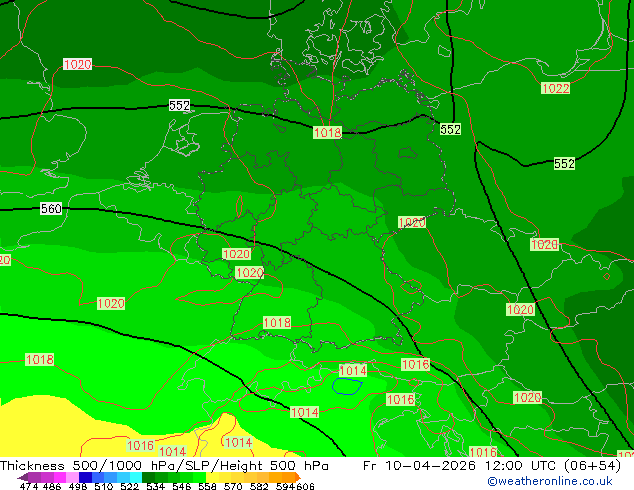634x490 pixels.
Task: Click the '510' legend value
Action: click(104, 486)
